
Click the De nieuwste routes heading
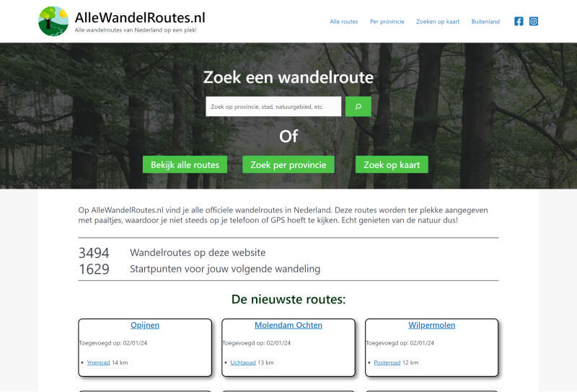[x=288, y=299]
